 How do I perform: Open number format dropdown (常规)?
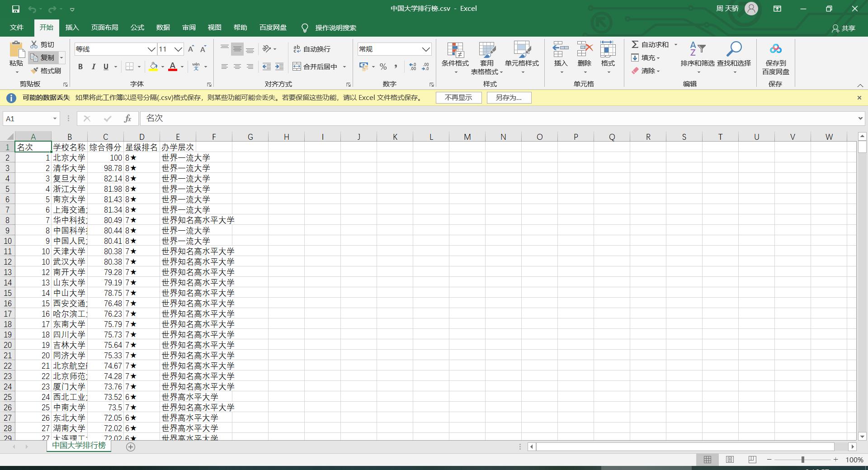pos(426,49)
